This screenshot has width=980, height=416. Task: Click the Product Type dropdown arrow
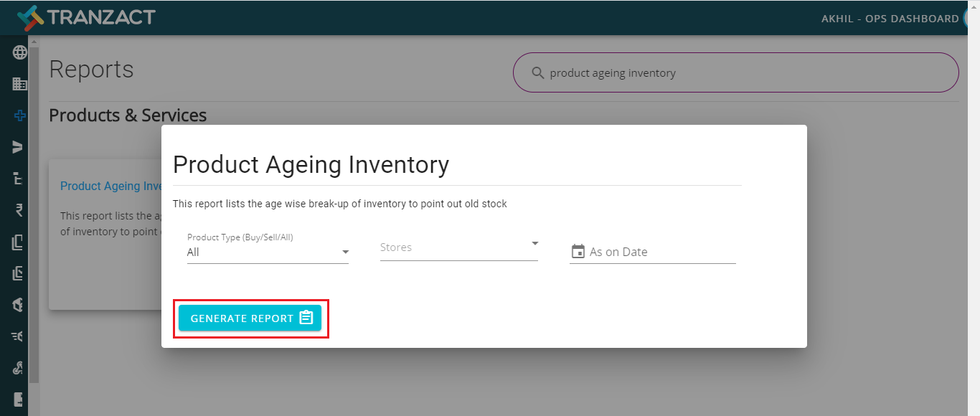[345, 252]
